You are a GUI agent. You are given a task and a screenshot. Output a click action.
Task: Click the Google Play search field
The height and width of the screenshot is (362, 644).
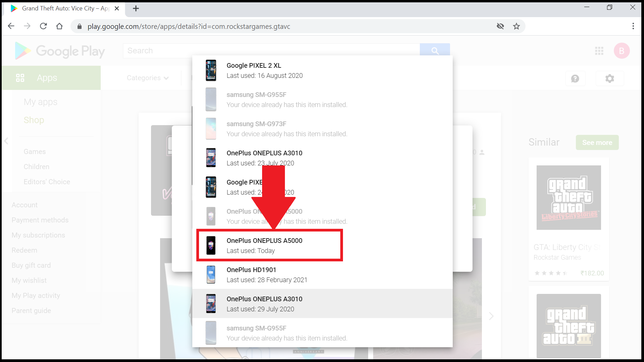click(271, 51)
